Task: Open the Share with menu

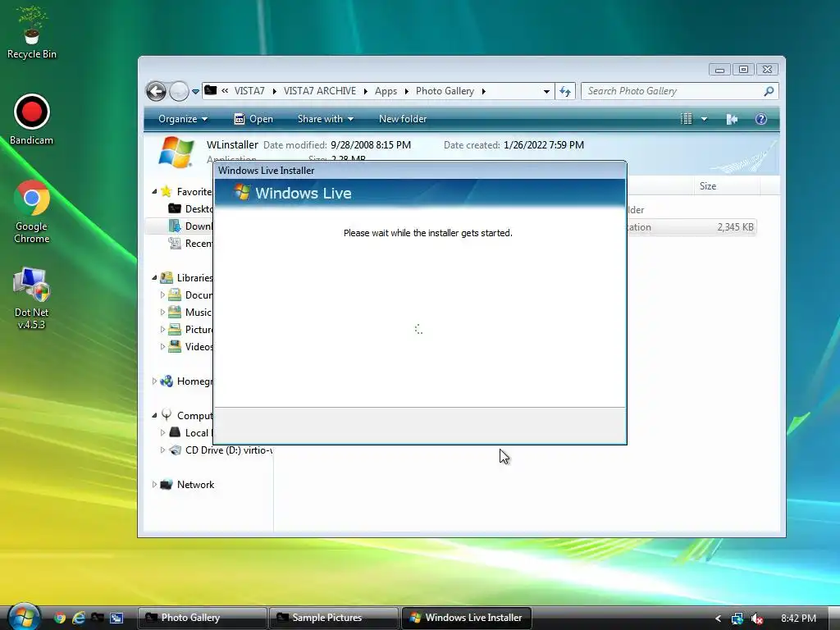Action: pyautogui.click(x=325, y=119)
